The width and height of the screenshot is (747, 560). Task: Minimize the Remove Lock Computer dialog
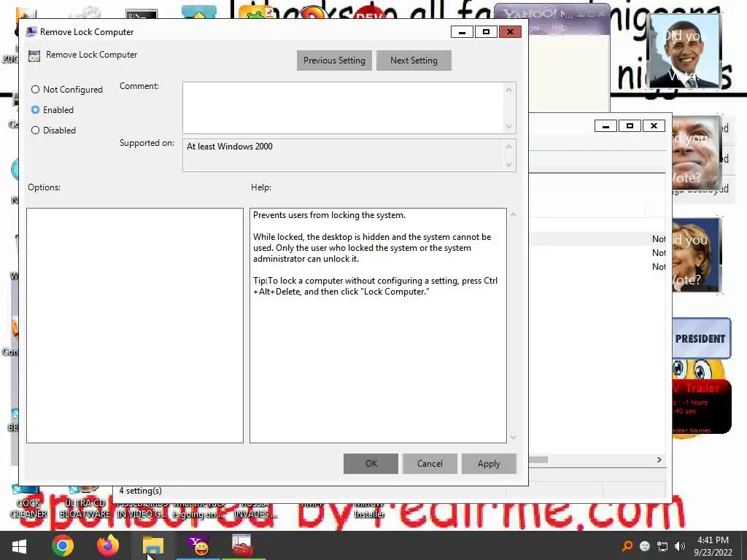[x=462, y=32]
